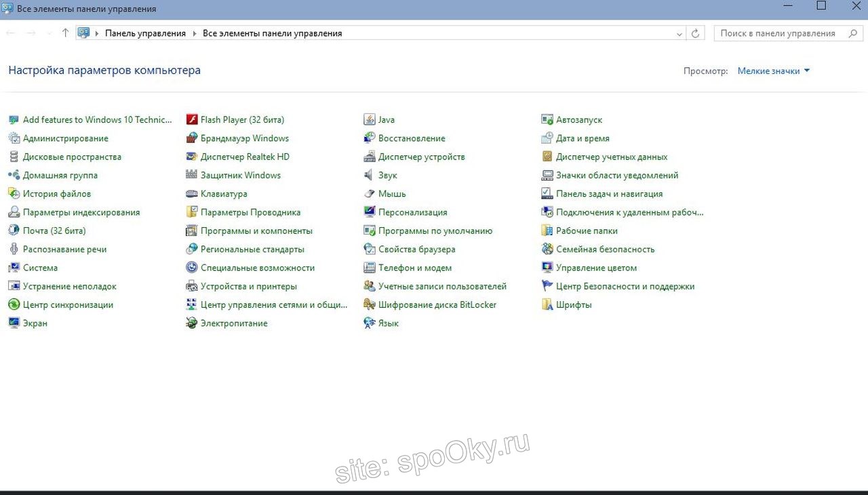Open Брандмауэр Windows icon
Image resolution: width=868 pixels, height=495 pixels.
click(x=192, y=138)
